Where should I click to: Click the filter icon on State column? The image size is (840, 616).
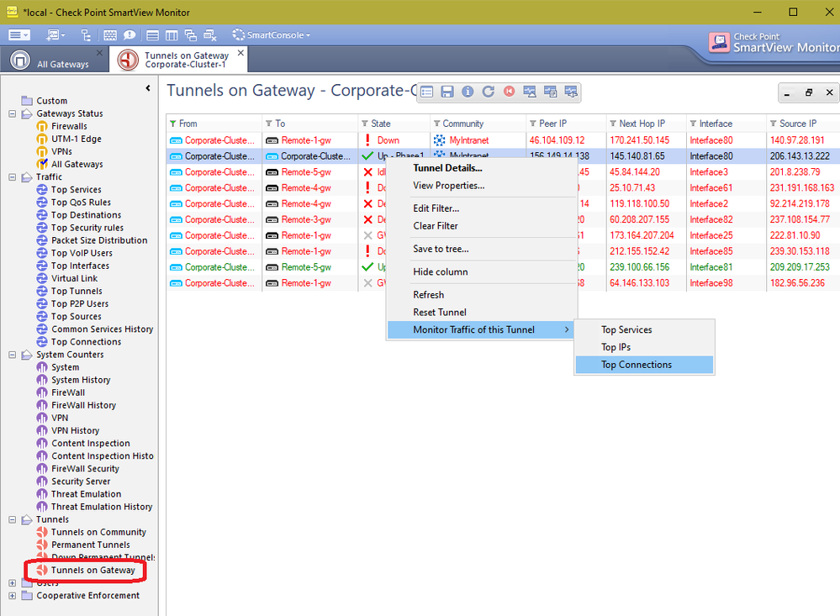click(x=364, y=124)
